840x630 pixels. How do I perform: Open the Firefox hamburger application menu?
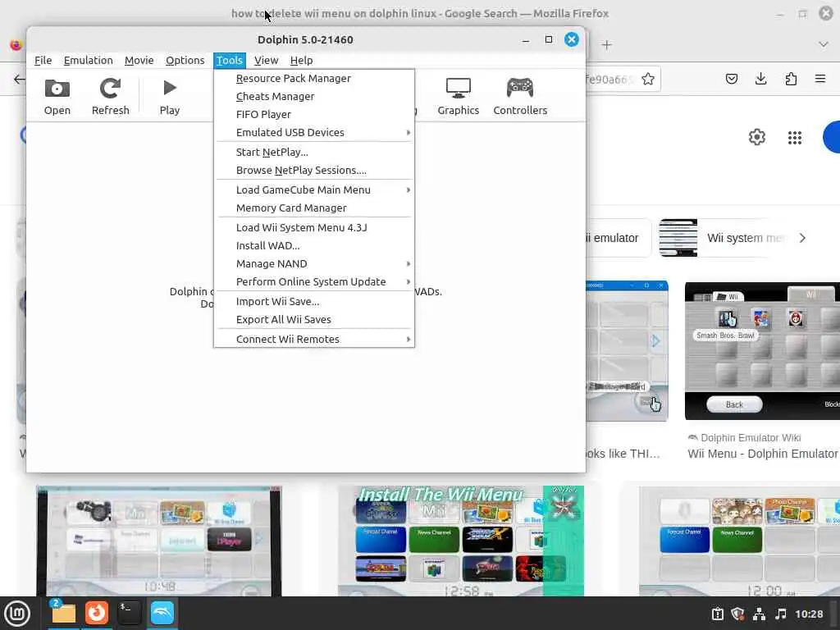820,80
